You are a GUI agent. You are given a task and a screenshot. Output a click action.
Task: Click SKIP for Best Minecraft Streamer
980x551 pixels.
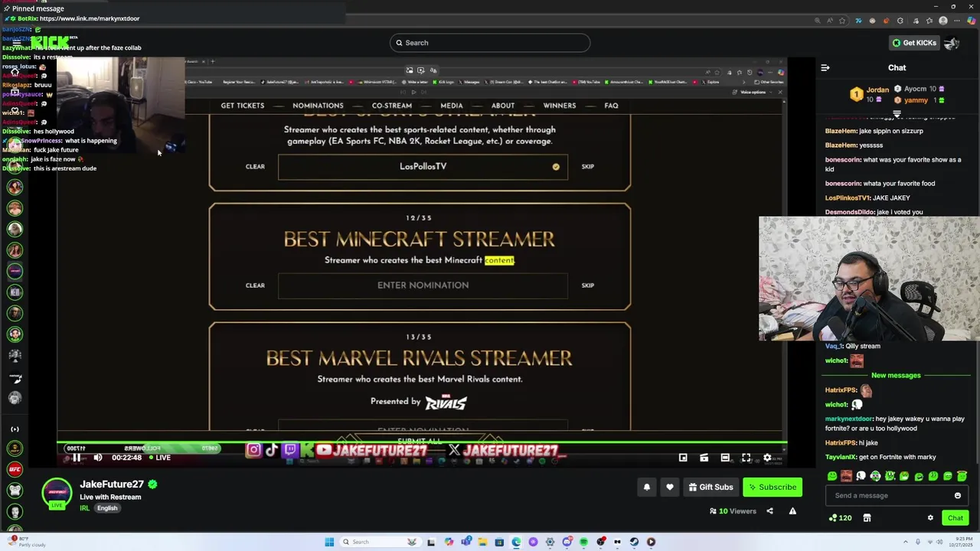click(x=587, y=285)
